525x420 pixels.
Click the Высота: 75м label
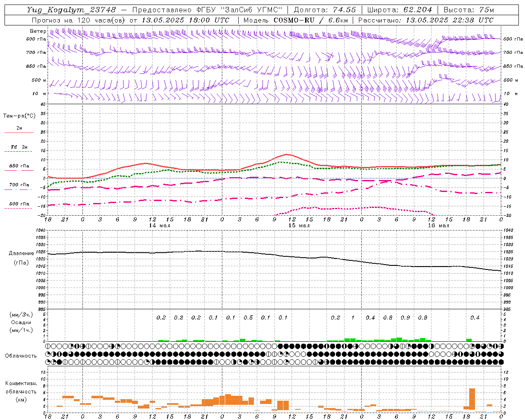click(x=469, y=10)
